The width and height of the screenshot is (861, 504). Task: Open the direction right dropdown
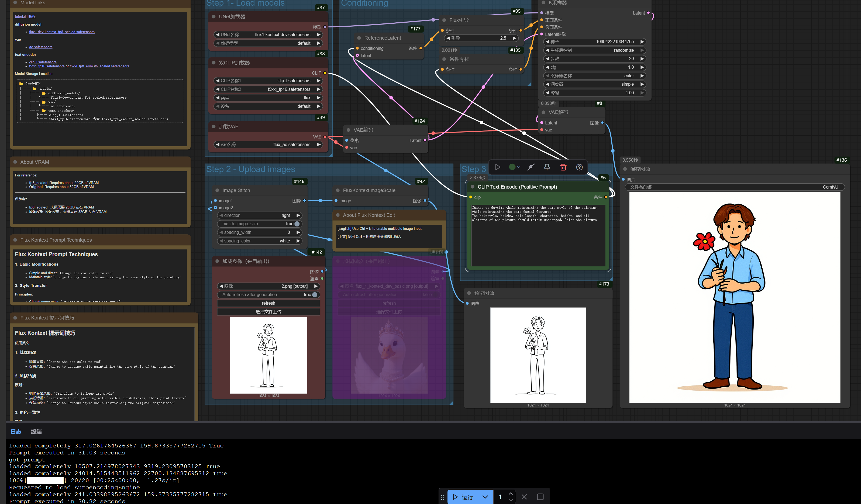260,215
